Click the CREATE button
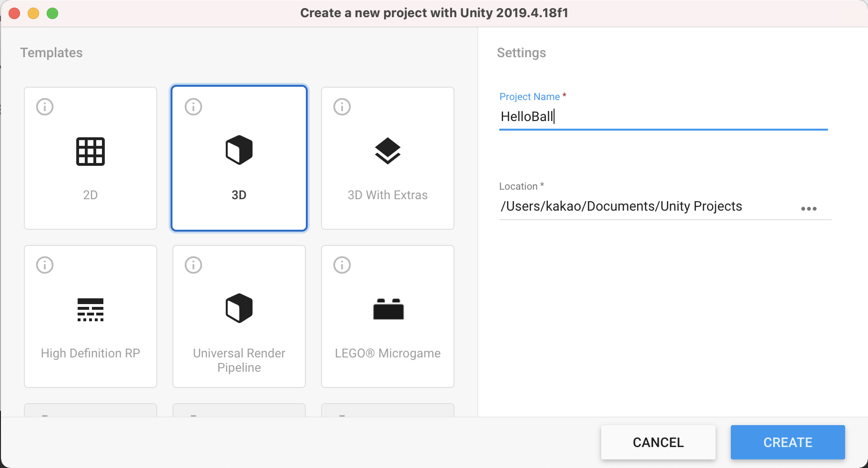 point(788,442)
